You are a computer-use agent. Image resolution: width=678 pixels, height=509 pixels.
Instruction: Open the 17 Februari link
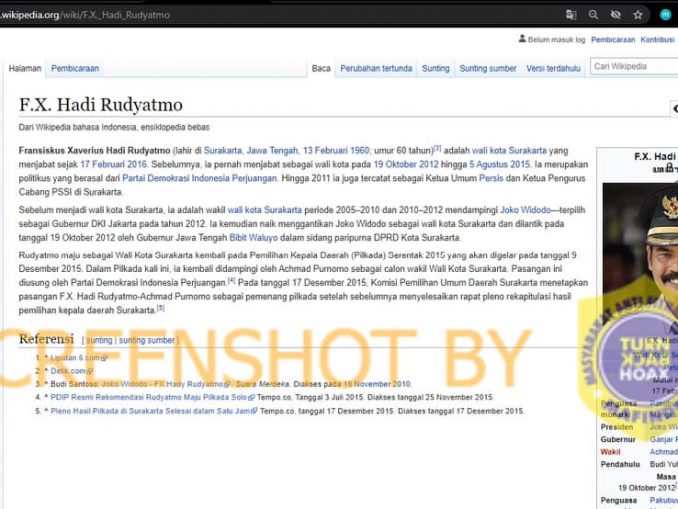click(x=103, y=164)
